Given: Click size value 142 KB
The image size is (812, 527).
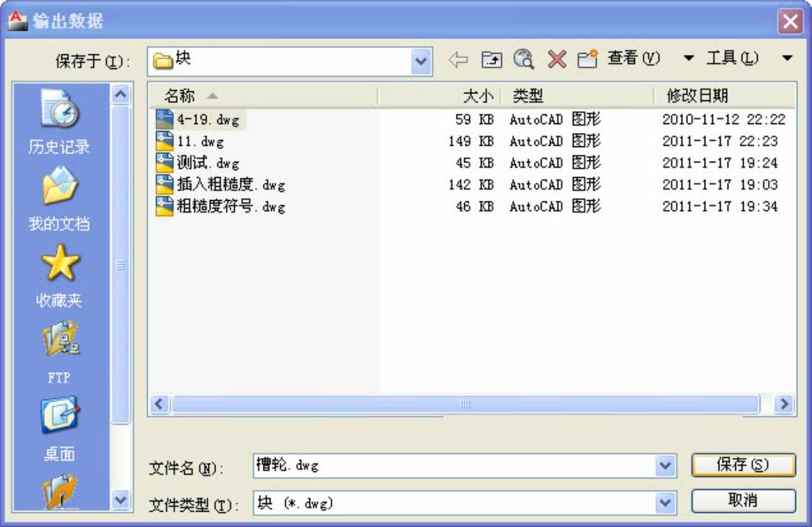Looking at the screenshot, I should click(x=470, y=185).
